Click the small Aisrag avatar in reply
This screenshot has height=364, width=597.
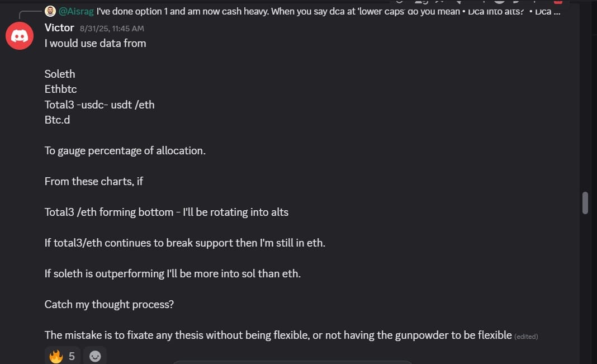[x=50, y=11]
